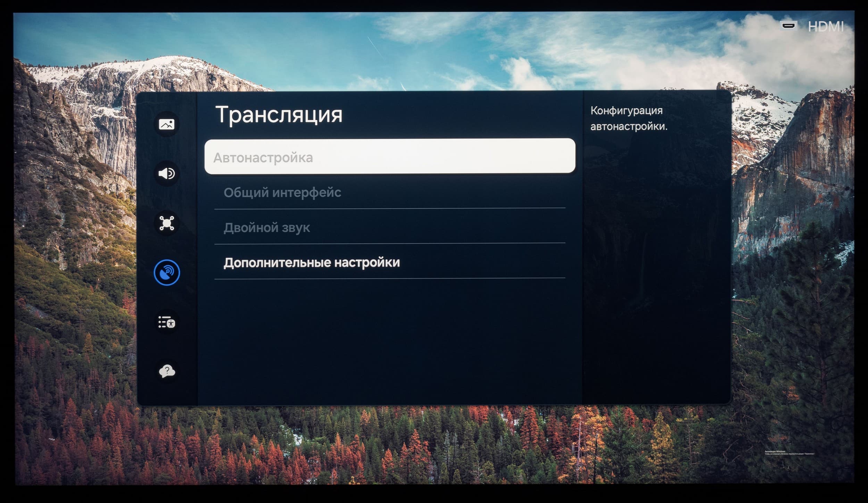Click the HDMI port source icon
868x503 pixels.
(788, 26)
